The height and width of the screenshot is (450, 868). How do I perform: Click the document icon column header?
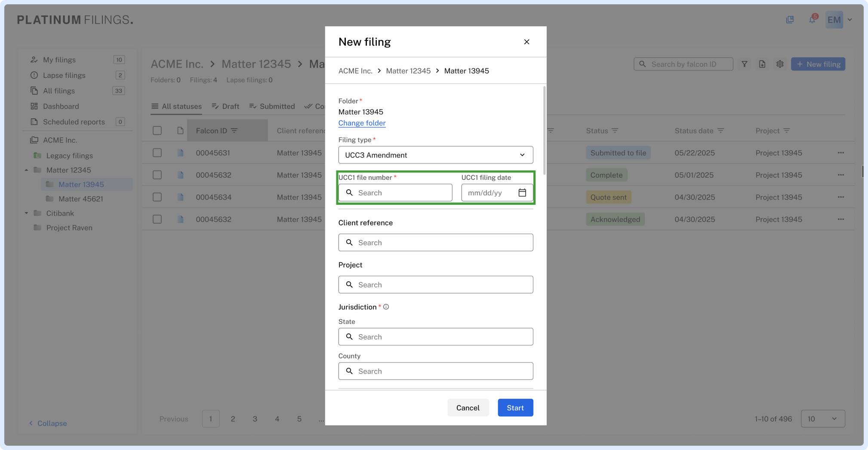point(181,130)
